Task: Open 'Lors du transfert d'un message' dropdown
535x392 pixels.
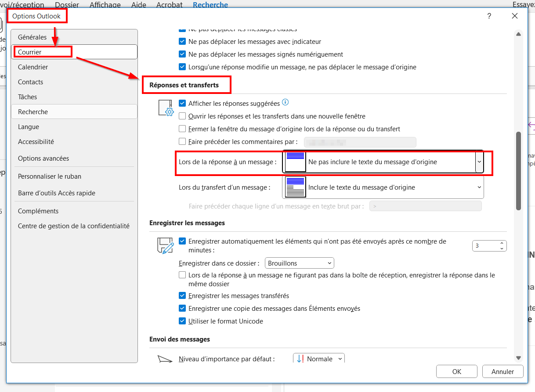Action: (383, 187)
